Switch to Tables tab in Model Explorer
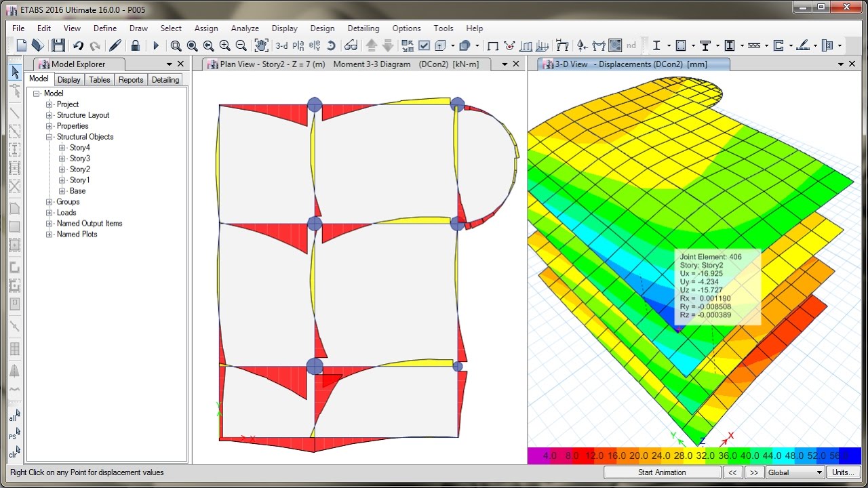868x488 pixels. click(x=100, y=80)
